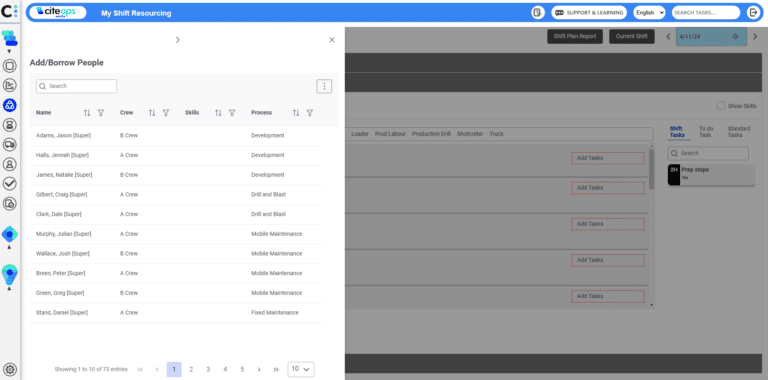Click the search box under Shift Tasks
The height and width of the screenshot is (380, 768).
pyautogui.click(x=708, y=153)
